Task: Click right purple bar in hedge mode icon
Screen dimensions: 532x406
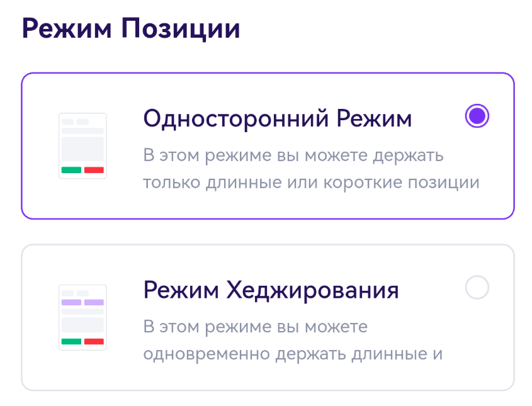Action: [94, 303]
